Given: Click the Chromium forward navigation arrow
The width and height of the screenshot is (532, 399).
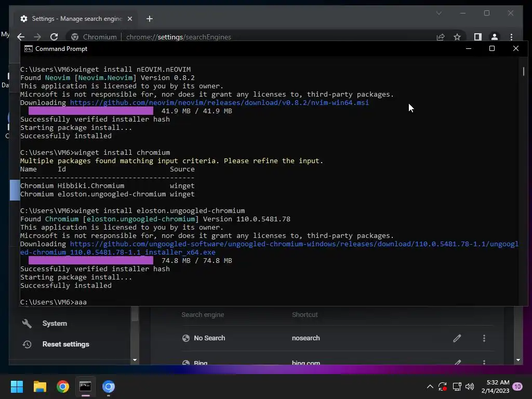Looking at the screenshot, I should pyautogui.click(x=37, y=37).
